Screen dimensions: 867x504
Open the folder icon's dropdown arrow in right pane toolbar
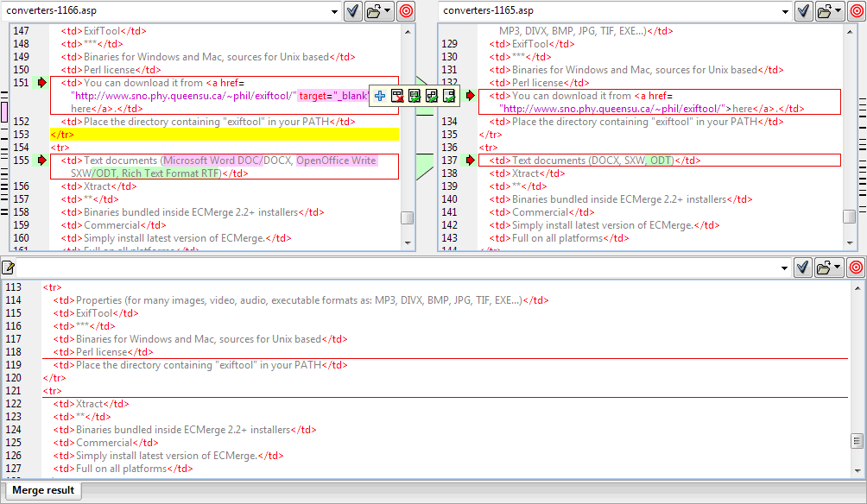point(836,11)
